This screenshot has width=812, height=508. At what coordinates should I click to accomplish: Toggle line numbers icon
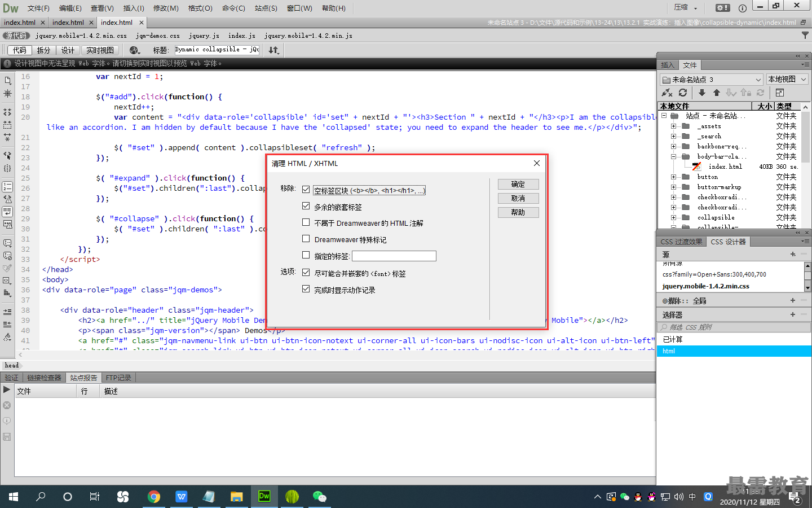point(7,186)
